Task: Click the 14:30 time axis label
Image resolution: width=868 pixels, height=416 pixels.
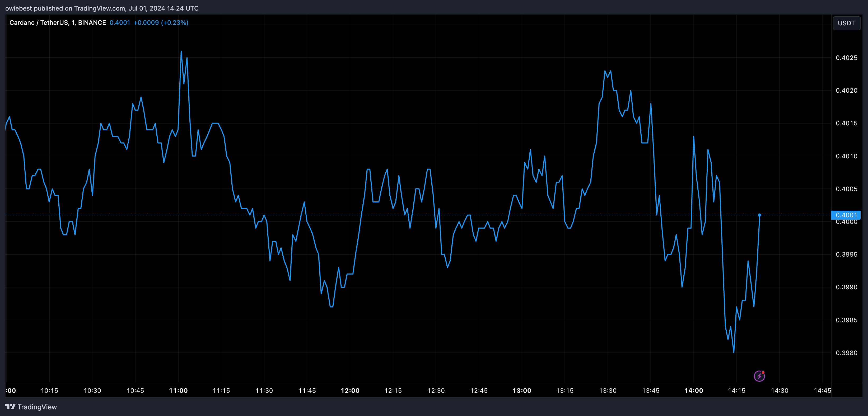Action: [x=780, y=390]
